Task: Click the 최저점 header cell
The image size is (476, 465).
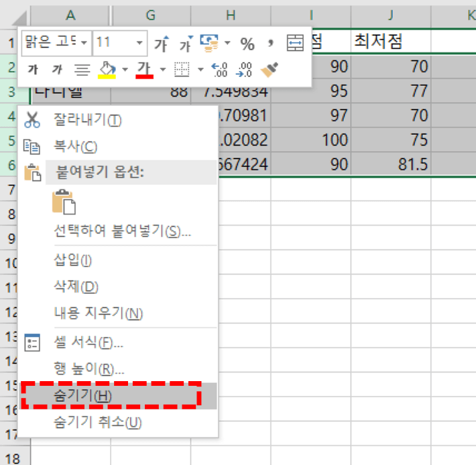Action: (x=391, y=42)
